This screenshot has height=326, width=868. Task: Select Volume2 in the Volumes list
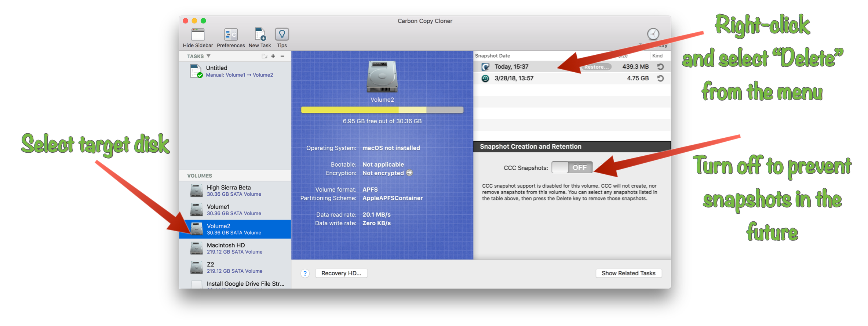pos(235,229)
